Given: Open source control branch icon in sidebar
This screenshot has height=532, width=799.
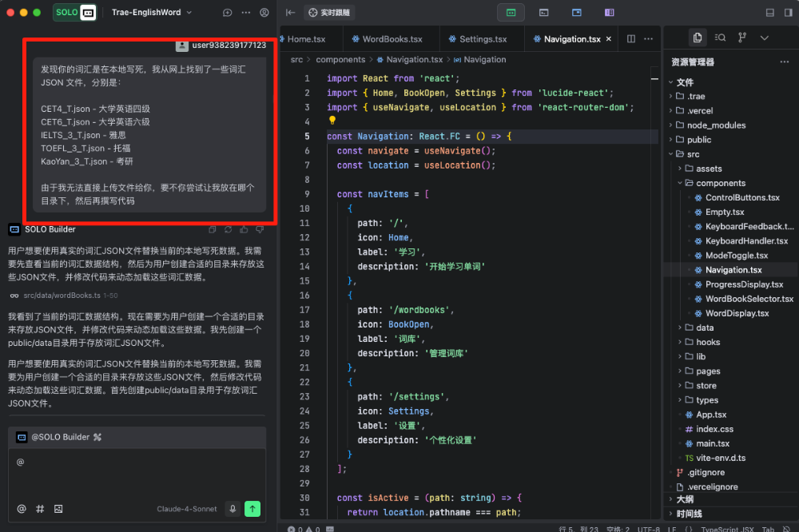Looking at the screenshot, I should (742, 38).
